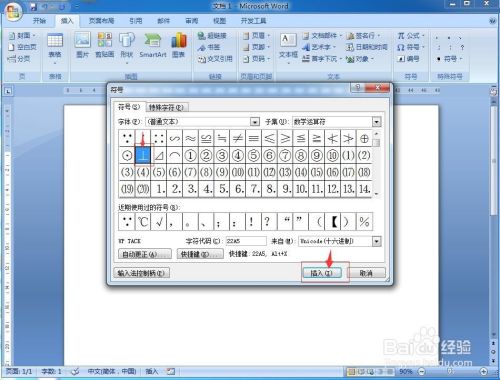The height and width of the screenshot is (380, 500).
Task: Pick ℃ from recently used symbols
Action: [143, 222]
